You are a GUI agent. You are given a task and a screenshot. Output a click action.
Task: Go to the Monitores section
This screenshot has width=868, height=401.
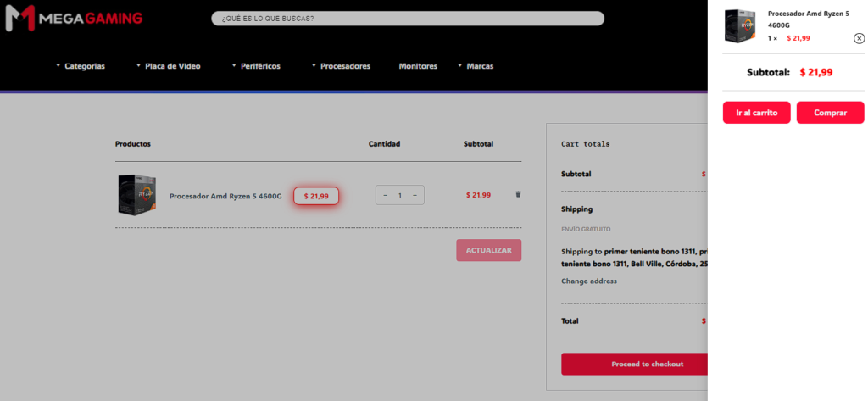click(x=418, y=66)
